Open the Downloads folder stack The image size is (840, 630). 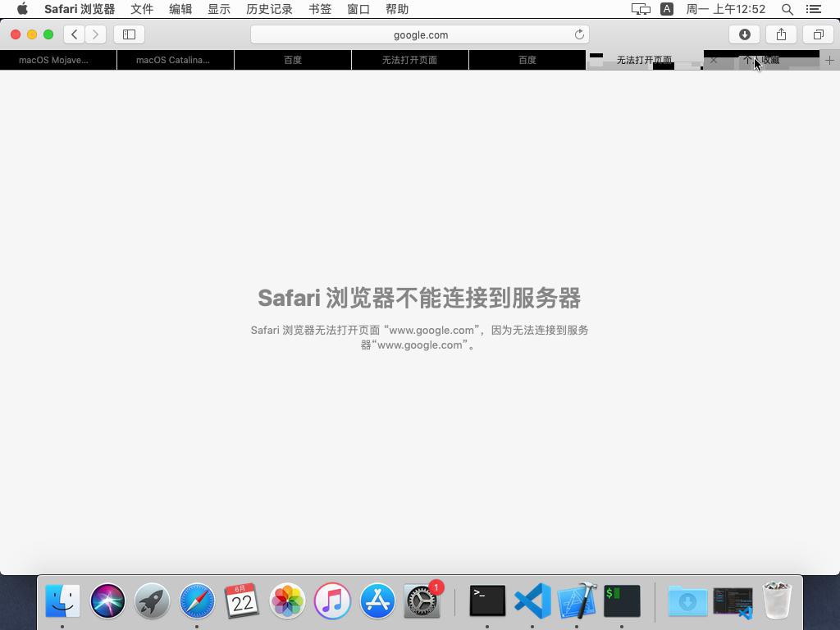click(x=688, y=601)
